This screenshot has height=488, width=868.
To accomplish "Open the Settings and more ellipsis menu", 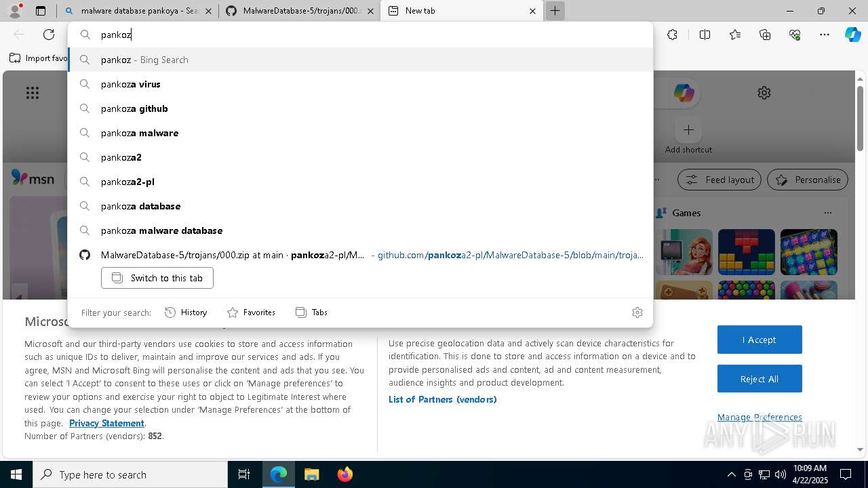I will coord(825,35).
